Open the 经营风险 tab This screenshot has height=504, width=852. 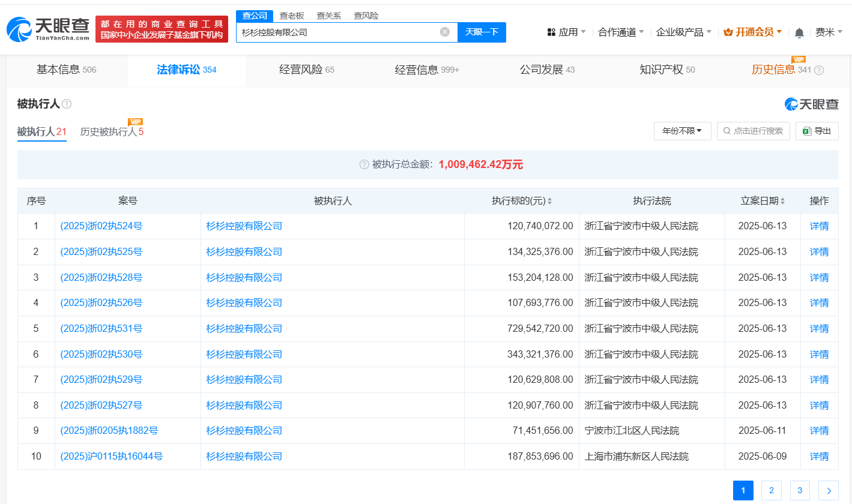pos(307,70)
